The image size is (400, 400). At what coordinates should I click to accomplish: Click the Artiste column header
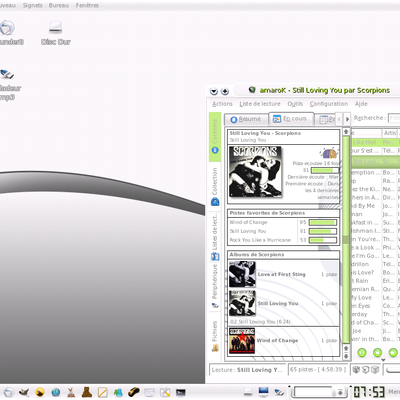tap(390, 133)
